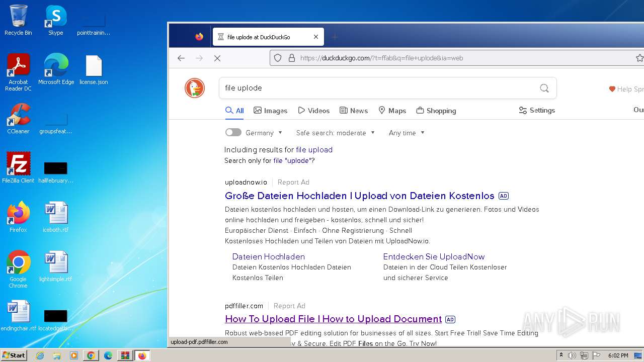This screenshot has height=362, width=644.
Task: Toggle the Germany region switch
Action: pos(233,133)
